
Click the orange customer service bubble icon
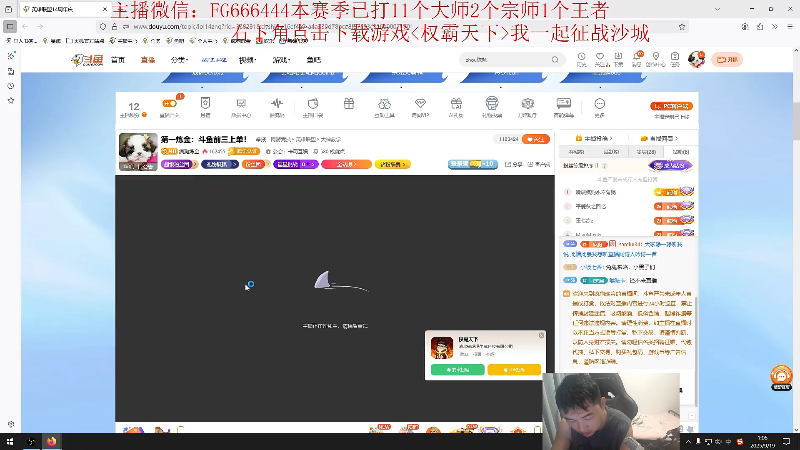[781, 377]
